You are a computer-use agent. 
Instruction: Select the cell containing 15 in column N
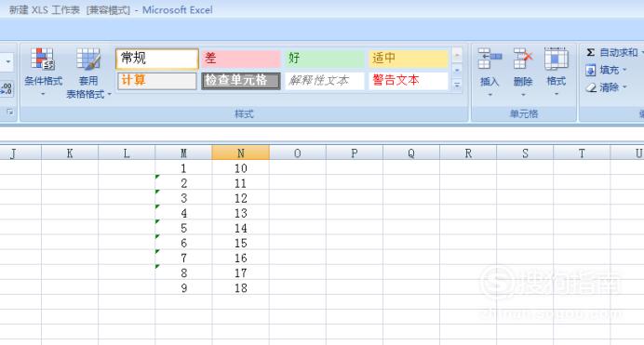(x=241, y=243)
